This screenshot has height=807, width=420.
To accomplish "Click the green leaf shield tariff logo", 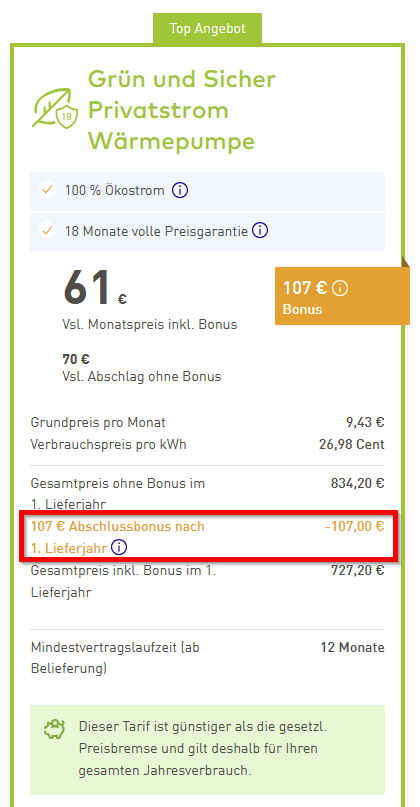I will [x=55, y=108].
